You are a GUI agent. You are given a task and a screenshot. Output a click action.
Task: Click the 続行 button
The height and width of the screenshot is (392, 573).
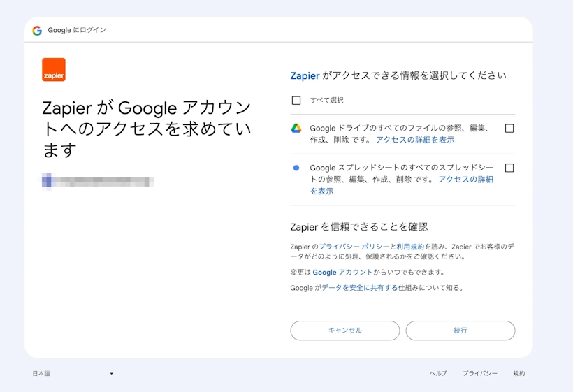tap(460, 331)
